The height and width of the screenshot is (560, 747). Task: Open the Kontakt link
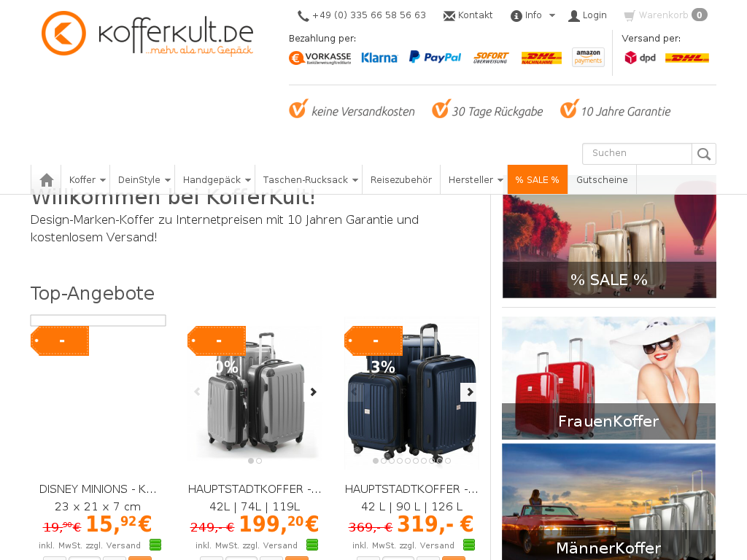point(468,15)
